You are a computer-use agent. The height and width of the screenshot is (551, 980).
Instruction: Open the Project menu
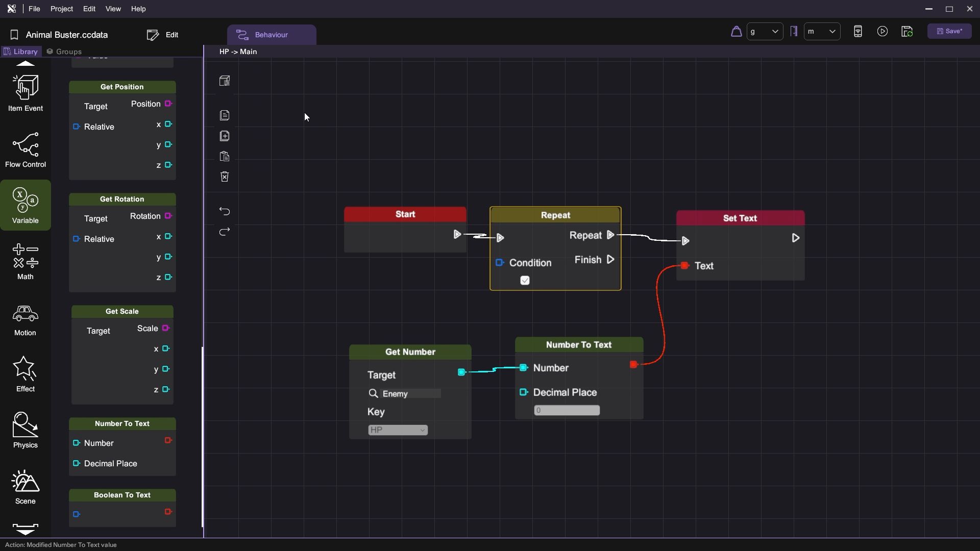[x=61, y=9]
